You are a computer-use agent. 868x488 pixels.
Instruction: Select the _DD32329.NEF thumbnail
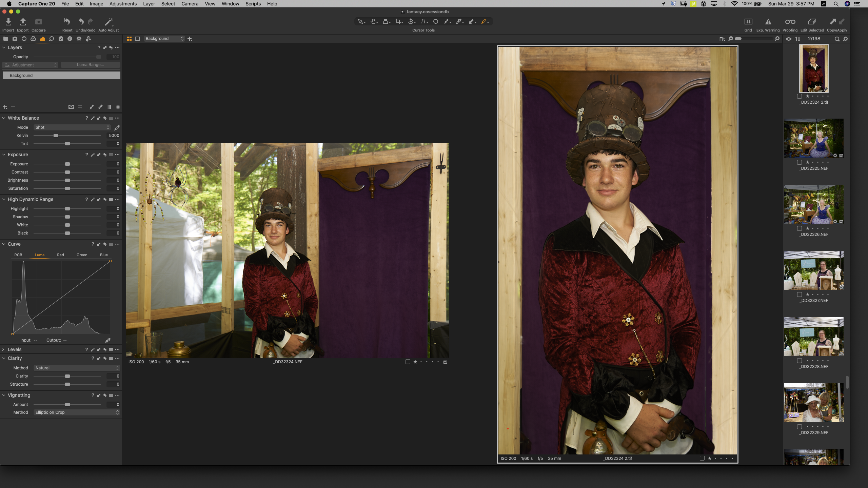click(x=813, y=403)
